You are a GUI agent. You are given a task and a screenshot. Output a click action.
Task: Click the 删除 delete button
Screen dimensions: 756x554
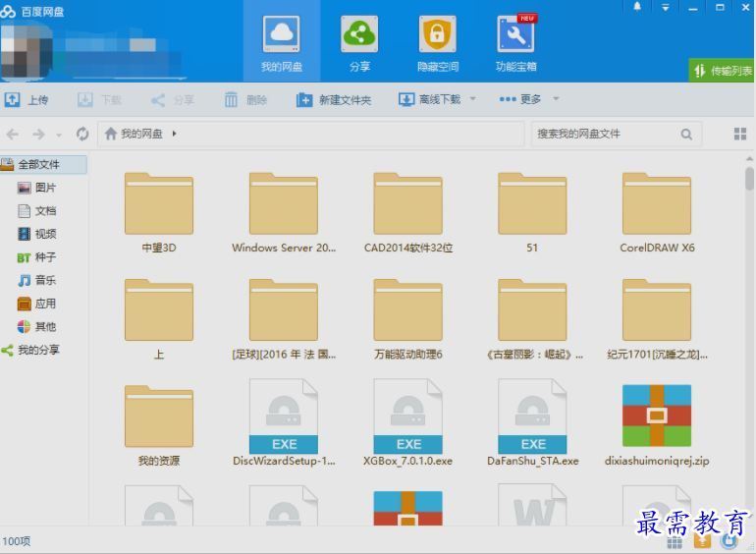click(x=245, y=100)
